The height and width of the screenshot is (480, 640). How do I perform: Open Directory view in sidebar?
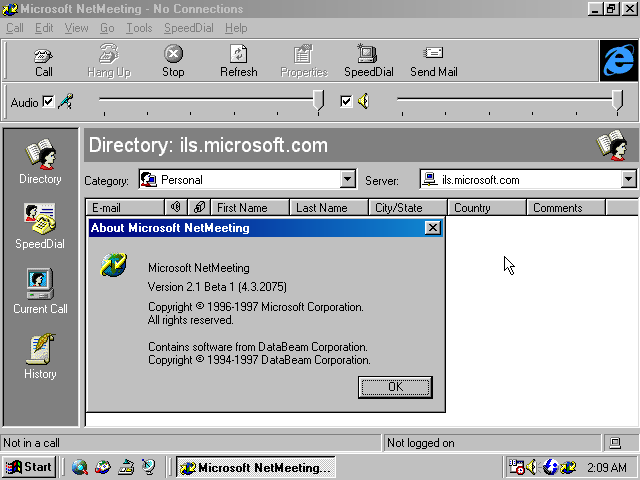tap(40, 161)
